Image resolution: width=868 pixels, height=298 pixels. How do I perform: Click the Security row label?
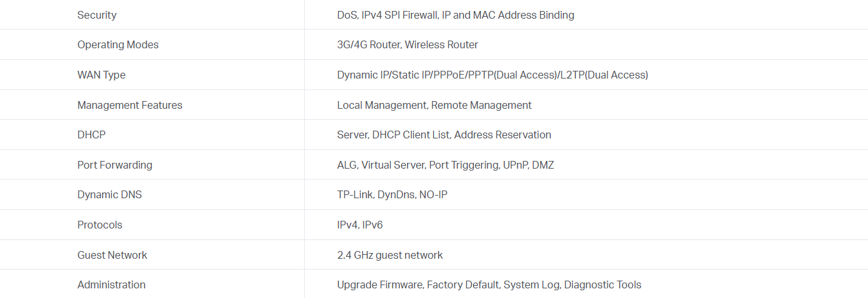click(x=97, y=15)
